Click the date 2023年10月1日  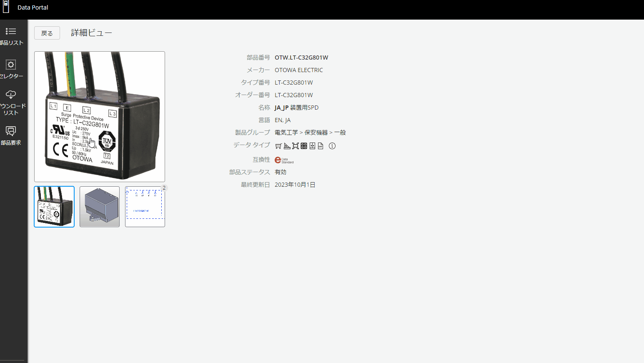pyautogui.click(x=295, y=185)
